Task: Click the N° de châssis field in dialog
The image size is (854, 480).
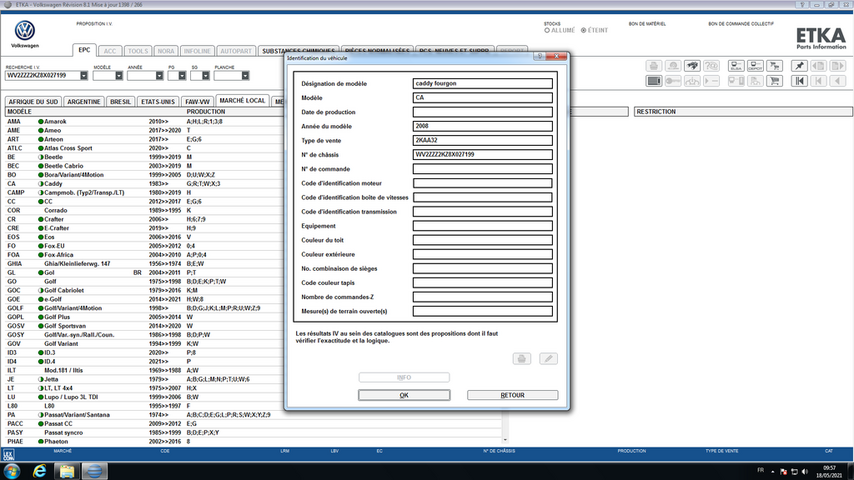Action: coord(483,155)
